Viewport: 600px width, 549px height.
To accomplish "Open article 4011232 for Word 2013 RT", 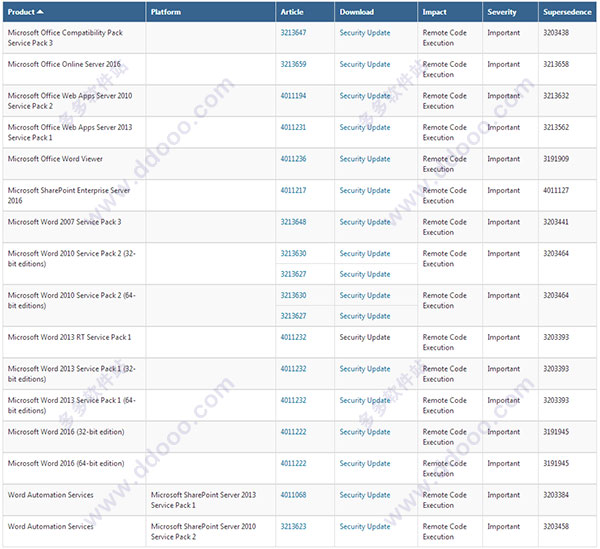I will click(293, 337).
